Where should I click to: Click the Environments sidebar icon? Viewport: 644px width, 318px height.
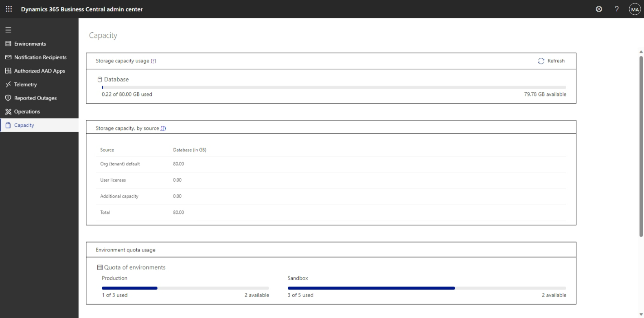(x=8, y=44)
